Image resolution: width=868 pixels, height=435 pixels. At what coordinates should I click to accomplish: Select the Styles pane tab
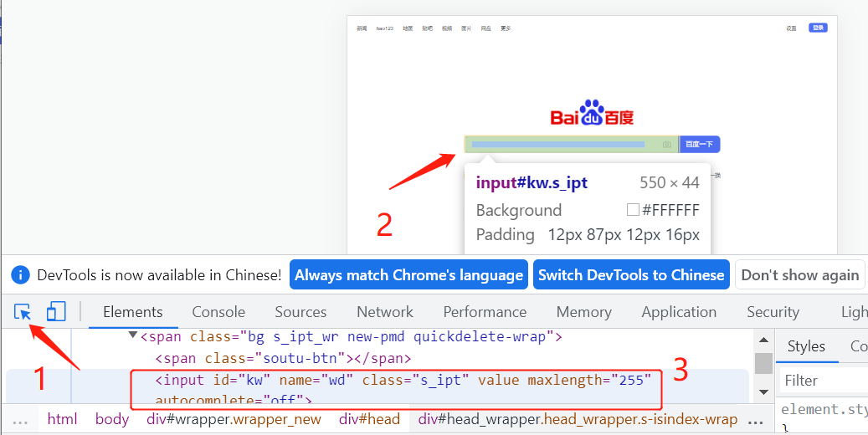(806, 346)
